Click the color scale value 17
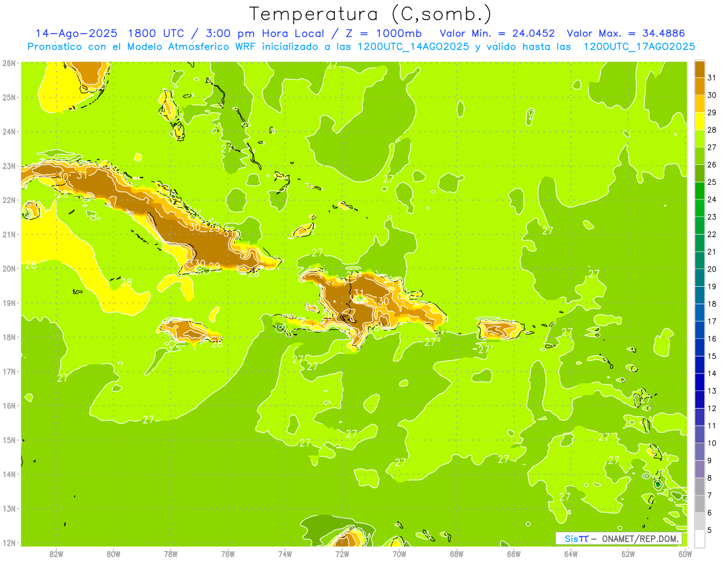 pos(712,321)
